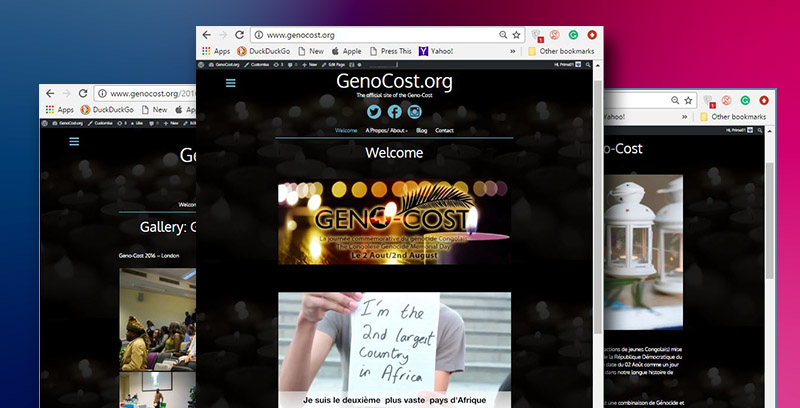The width and height of the screenshot is (800, 408).
Task: Click the GenoCost.org site title heading
Action: point(394,81)
